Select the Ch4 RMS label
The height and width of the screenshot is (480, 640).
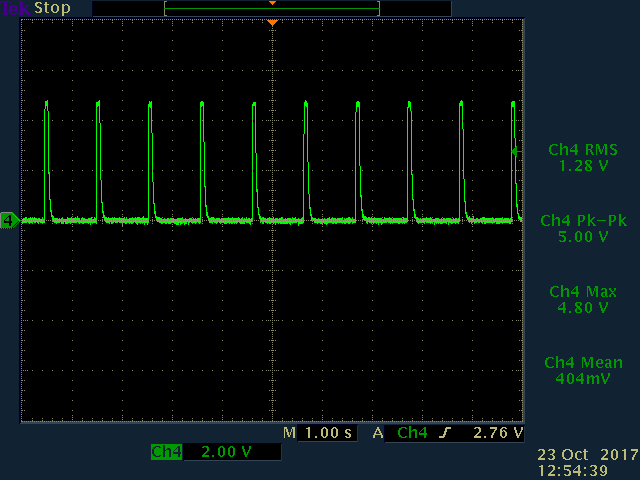click(x=583, y=150)
